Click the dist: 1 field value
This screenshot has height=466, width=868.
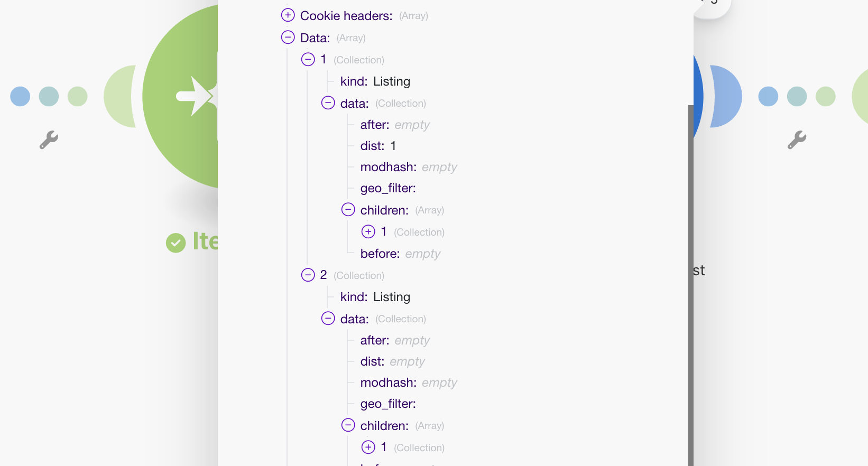pyautogui.click(x=393, y=146)
